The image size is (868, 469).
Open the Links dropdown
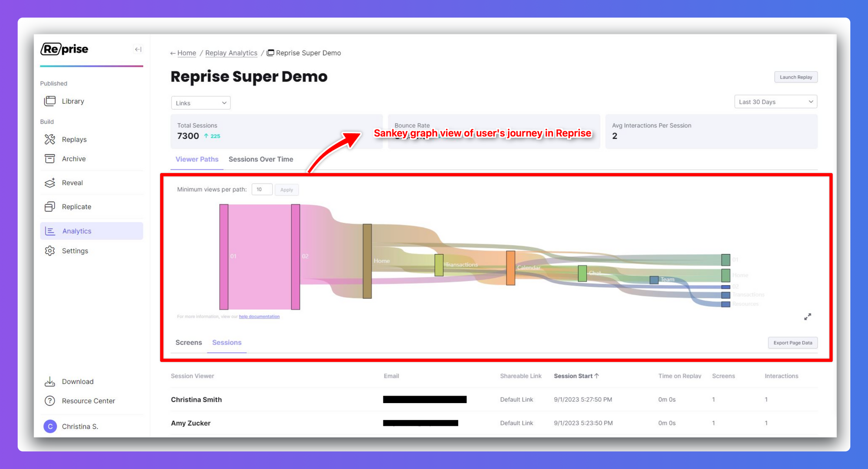(201, 103)
